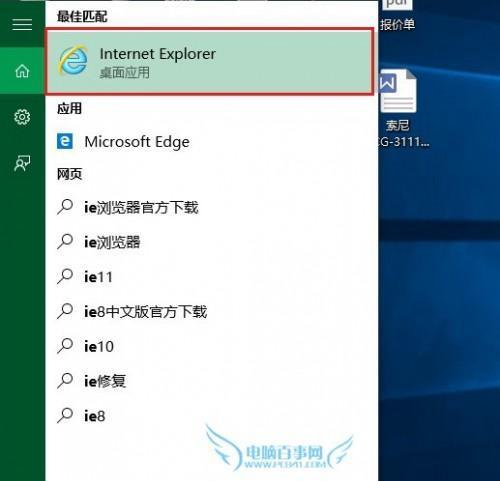Choose the ie8 web suggestion
Screen dimensions: 500x481
pos(212,415)
